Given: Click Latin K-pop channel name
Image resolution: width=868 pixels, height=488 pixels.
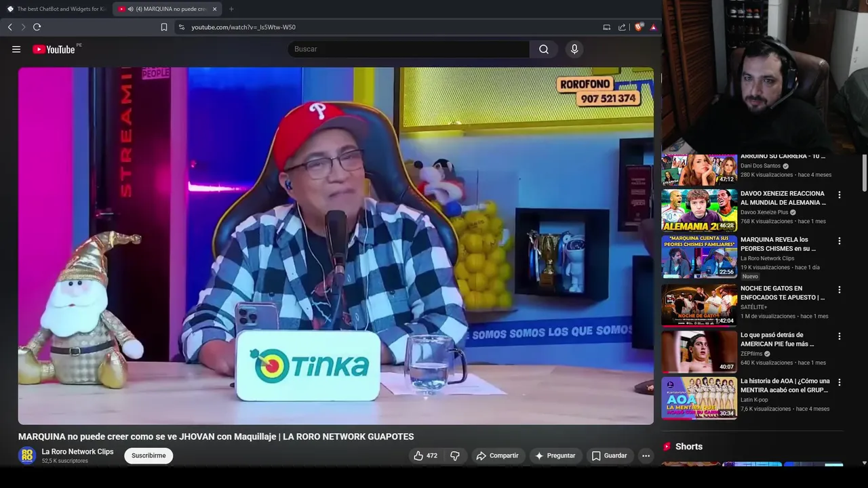Looking at the screenshot, I should coord(755,400).
